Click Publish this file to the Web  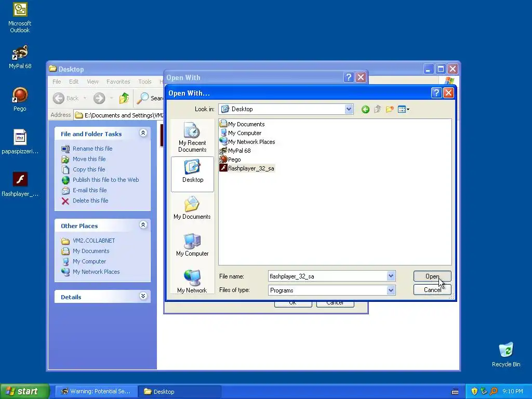(105, 180)
